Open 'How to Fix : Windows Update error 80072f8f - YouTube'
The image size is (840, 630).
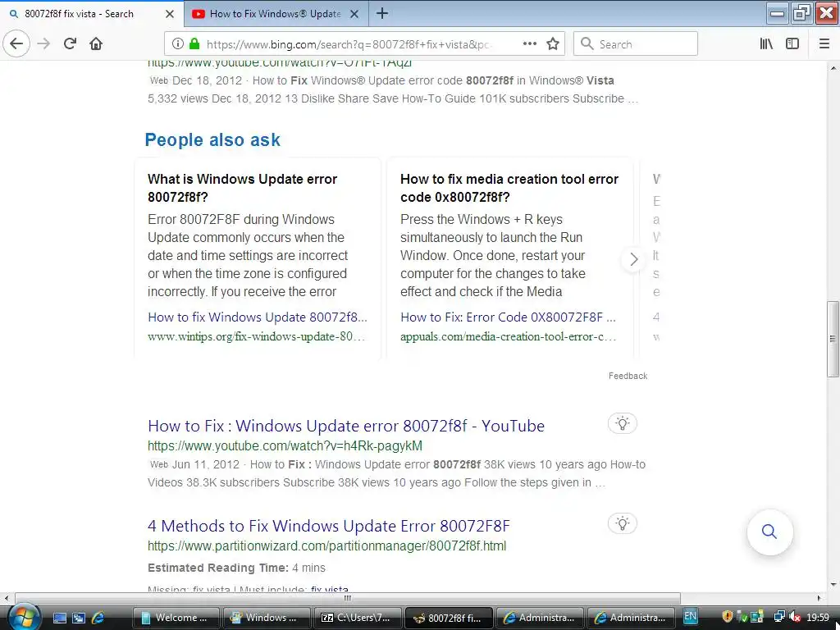tap(345, 426)
